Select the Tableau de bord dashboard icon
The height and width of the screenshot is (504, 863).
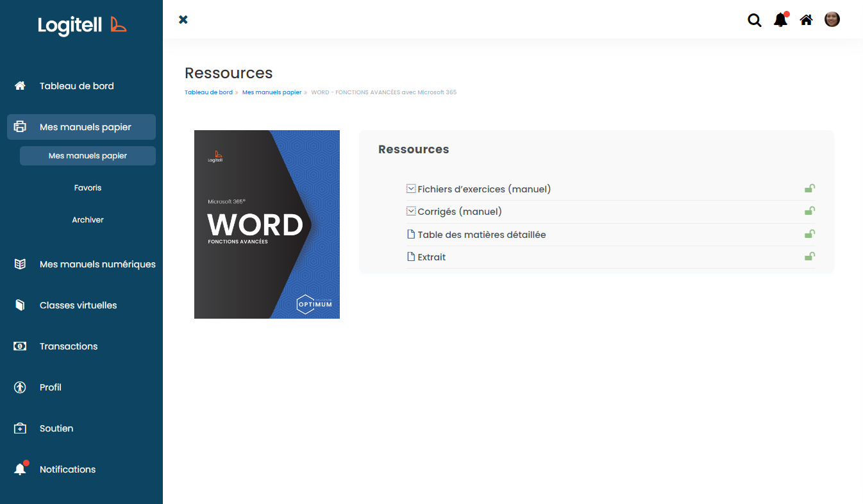(x=19, y=85)
